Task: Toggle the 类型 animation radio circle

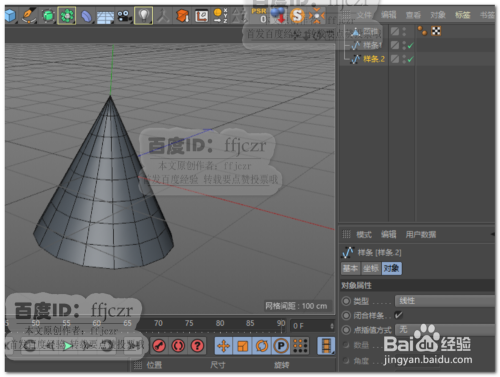Action: tap(346, 301)
